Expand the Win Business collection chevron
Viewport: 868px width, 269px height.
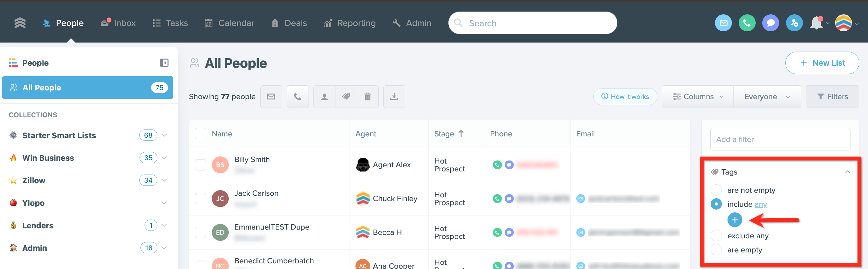[x=164, y=158]
